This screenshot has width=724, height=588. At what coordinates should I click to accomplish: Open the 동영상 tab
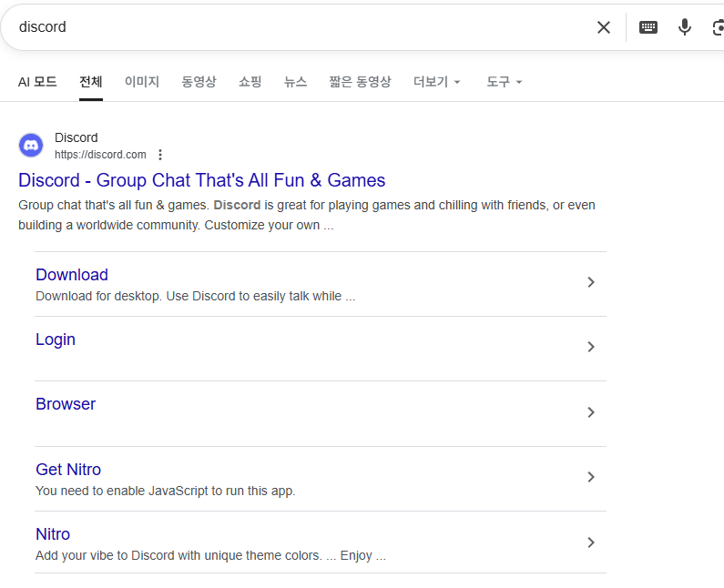[199, 82]
